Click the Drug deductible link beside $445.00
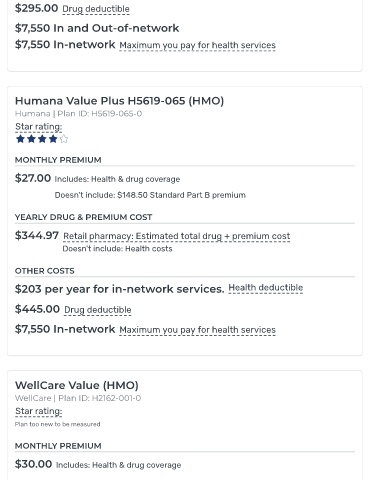This screenshot has height=480, width=370. [x=98, y=310]
